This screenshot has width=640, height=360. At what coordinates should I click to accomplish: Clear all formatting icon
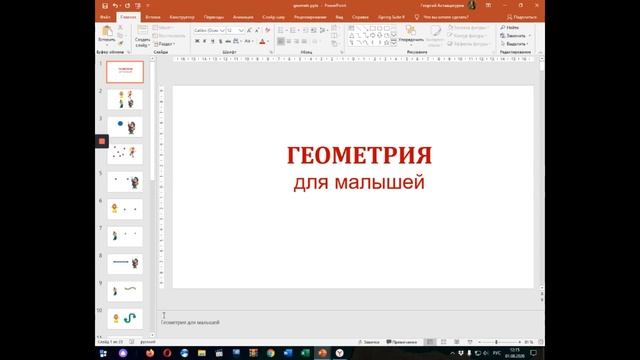point(267,30)
